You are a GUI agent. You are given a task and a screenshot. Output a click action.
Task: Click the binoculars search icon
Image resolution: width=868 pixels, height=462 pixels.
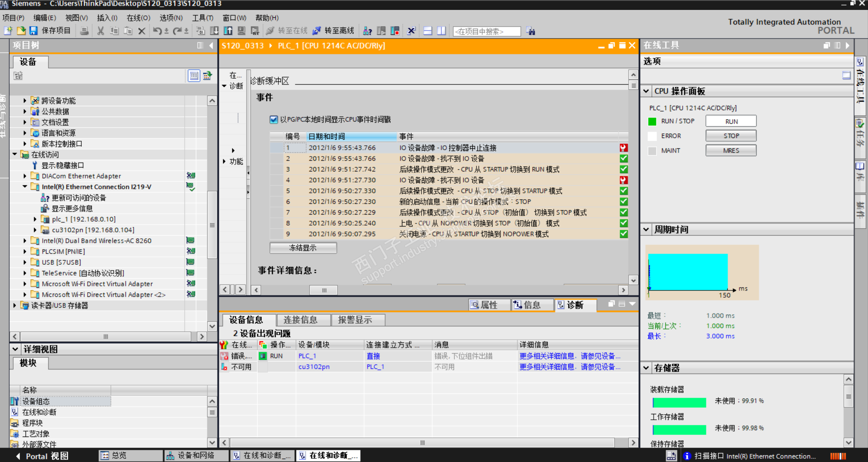531,31
